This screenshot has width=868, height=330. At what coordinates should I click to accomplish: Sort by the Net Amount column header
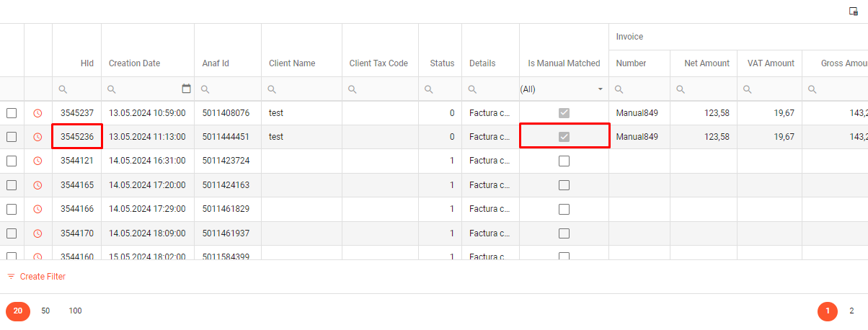707,63
